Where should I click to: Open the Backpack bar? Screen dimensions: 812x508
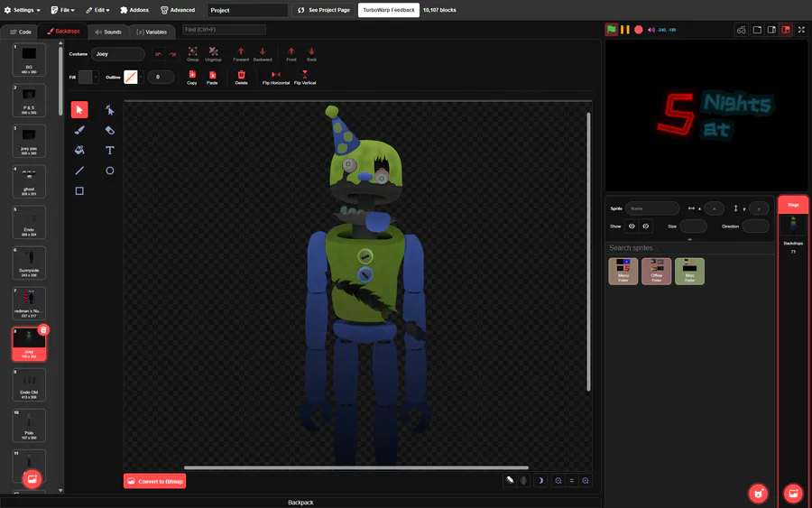pos(300,503)
